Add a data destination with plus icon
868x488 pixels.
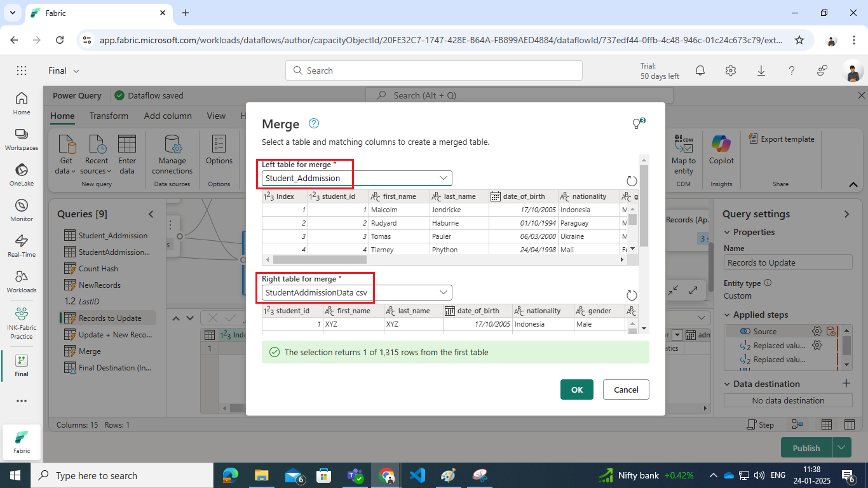(x=846, y=383)
